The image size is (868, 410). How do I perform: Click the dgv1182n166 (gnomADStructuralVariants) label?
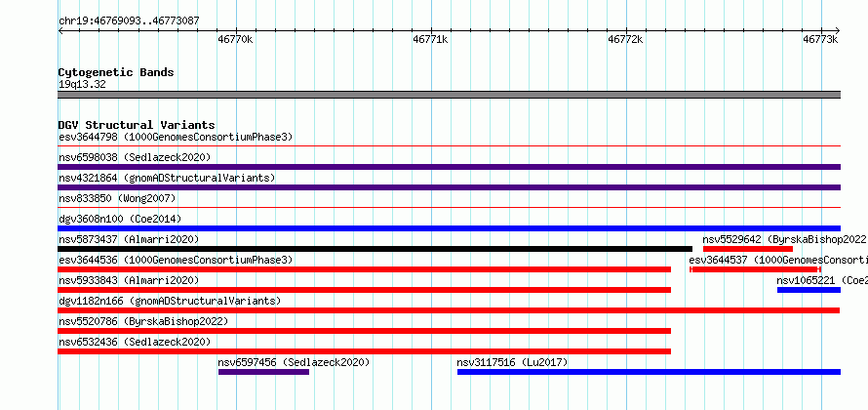pyautogui.click(x=170, y=301)
